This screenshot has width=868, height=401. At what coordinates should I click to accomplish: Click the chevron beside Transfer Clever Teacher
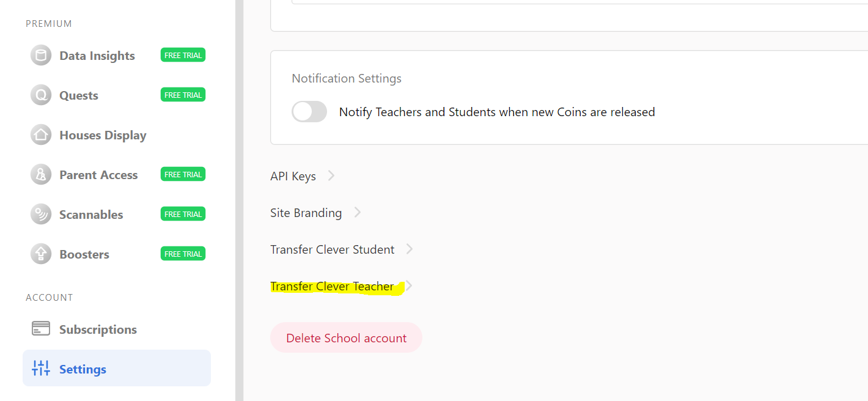(x=409, y=285)
